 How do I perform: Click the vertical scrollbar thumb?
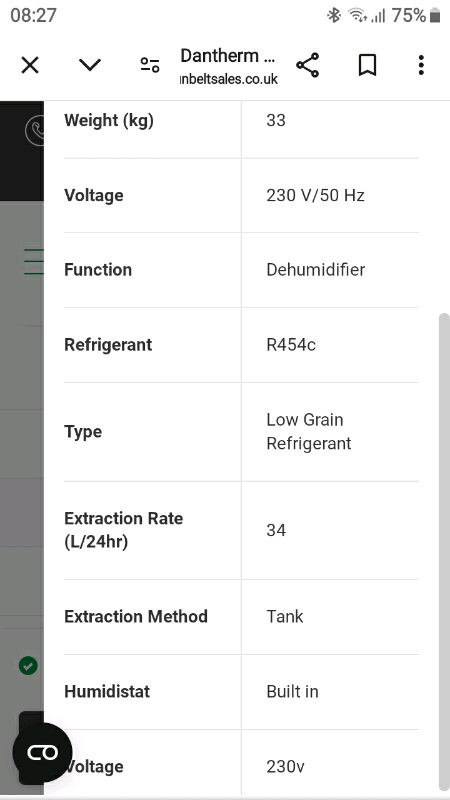[x=444, y=553]
